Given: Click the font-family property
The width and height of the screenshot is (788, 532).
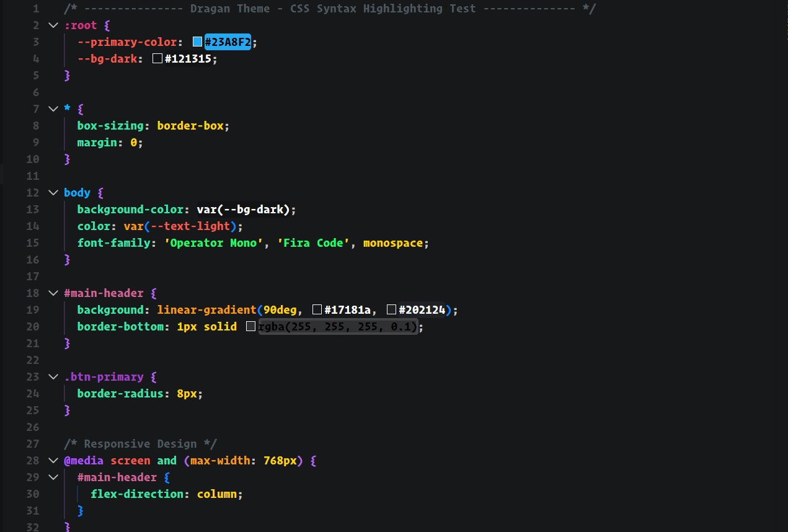Looking at the screenshot, I should (x=113, y=243).
